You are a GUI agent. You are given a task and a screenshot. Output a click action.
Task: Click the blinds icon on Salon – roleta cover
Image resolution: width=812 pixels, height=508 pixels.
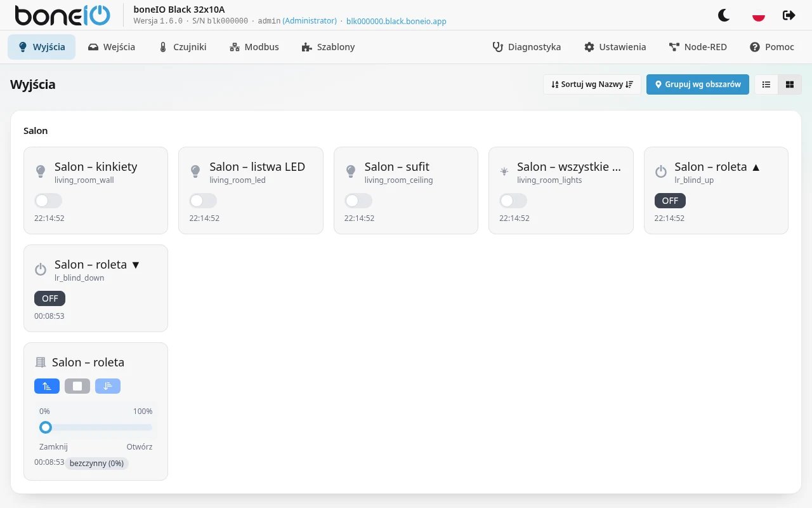pos(41,363)
